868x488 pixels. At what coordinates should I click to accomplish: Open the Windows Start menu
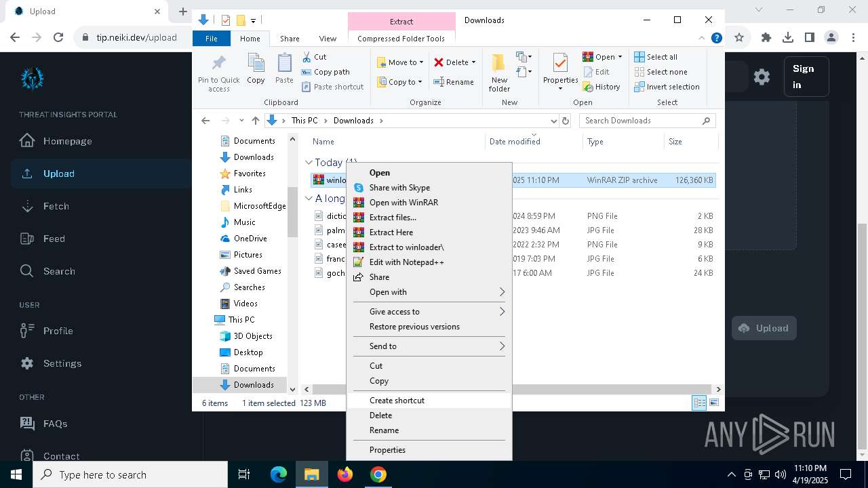click(x=16, y=474)
